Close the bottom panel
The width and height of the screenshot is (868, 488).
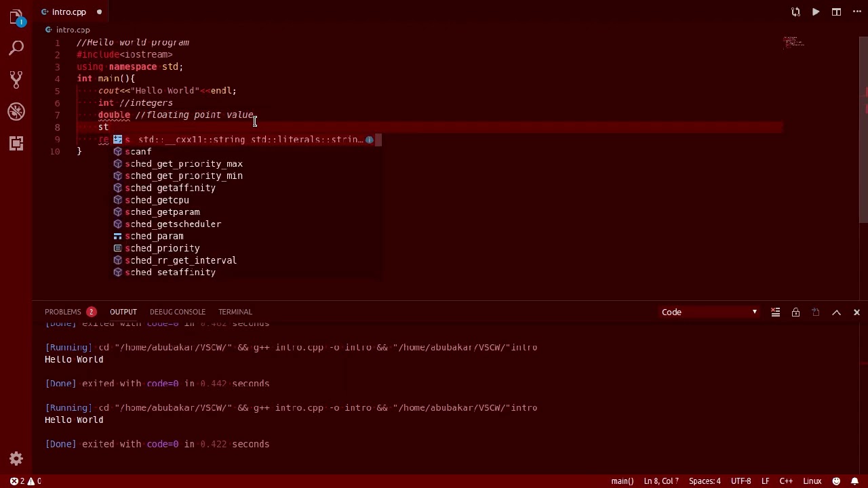(x=856, y=312)
